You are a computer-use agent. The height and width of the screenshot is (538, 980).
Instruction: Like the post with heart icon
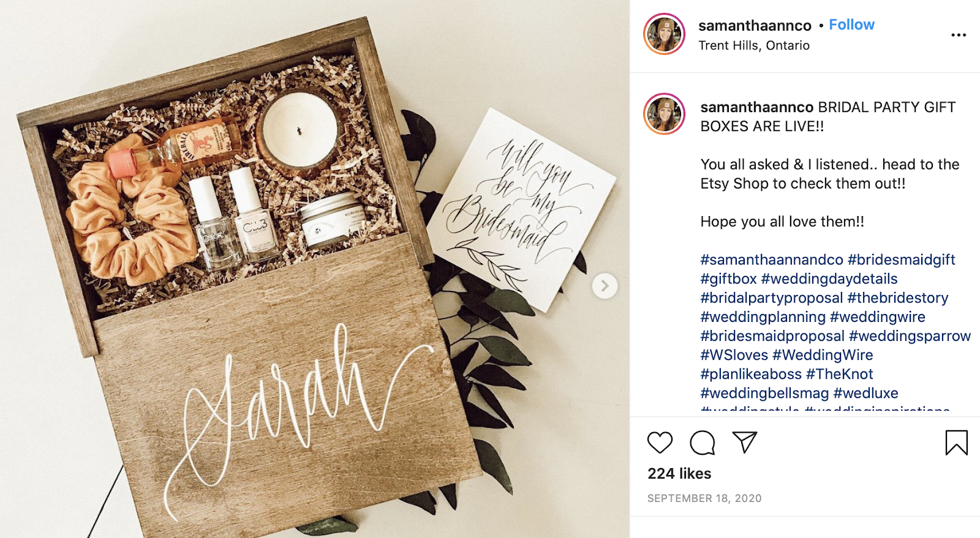(660, 443)
